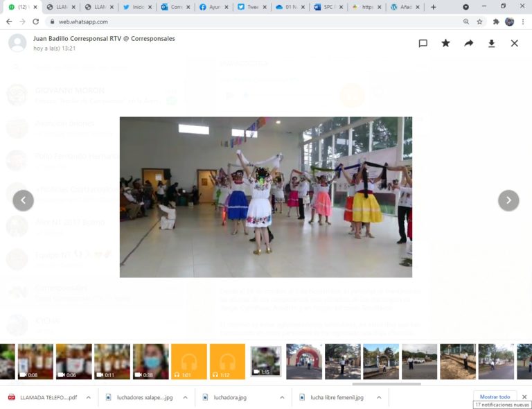Open the browser extensions puzzle icon
Image resolution: width=532 pixels, height=409 pixels.
[495, 21]
